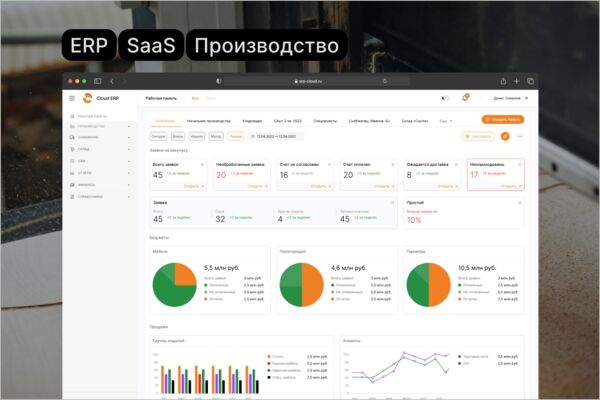The width and height of the screenshot is (600, 400).
Task: Click the Safari address bar
Action: [x=317, y=81]
